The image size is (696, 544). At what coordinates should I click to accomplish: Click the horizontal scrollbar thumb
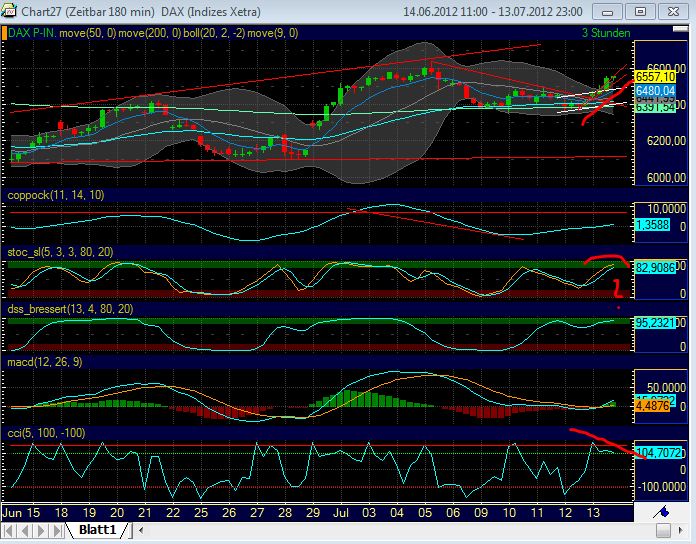663,530
